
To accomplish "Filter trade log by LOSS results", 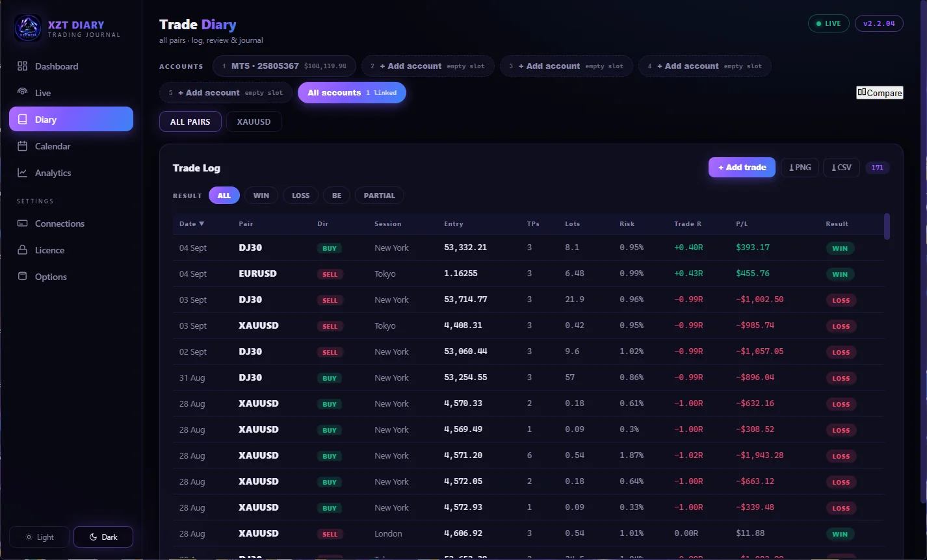I will pyautogui.click(x=300, y=196).
